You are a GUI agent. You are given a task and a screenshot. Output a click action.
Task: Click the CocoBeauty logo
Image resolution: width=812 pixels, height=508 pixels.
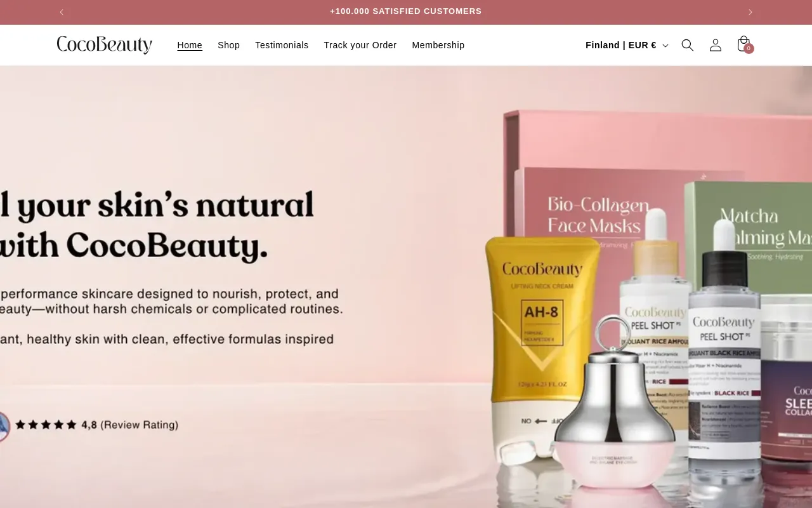tap(105, 45)
